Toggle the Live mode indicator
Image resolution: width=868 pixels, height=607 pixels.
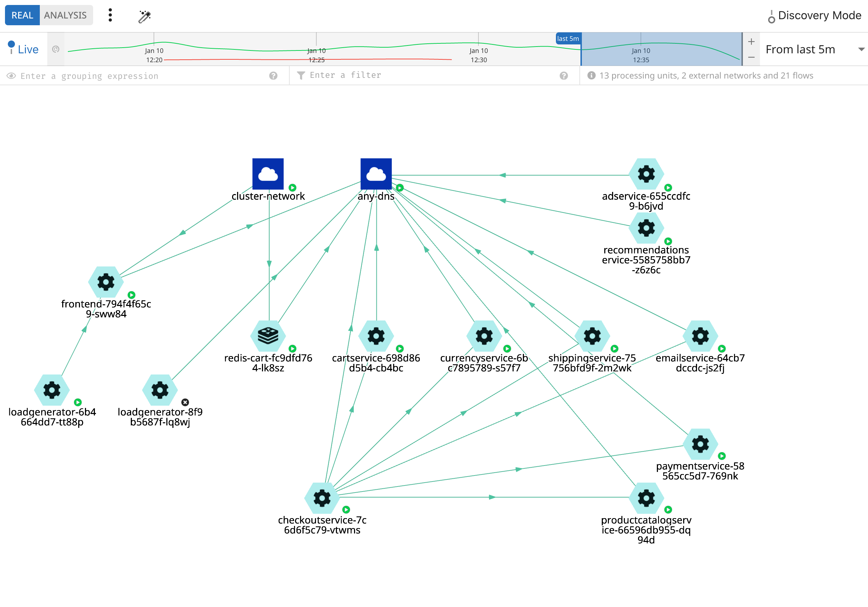[23, 49]
